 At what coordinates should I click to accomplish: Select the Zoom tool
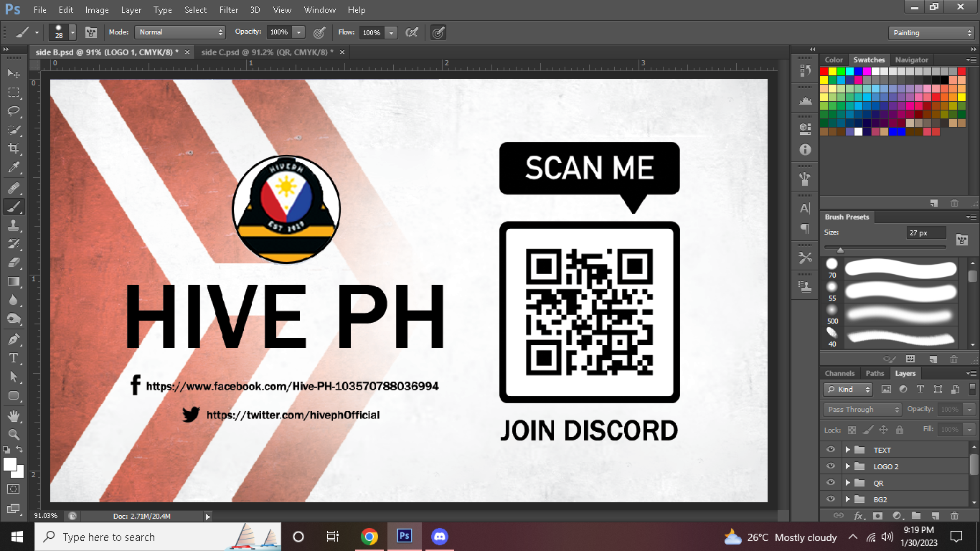(x=14, y=434)
